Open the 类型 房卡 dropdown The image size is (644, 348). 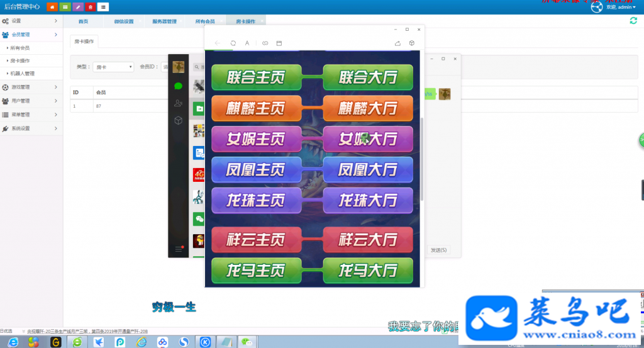[113, 67]
